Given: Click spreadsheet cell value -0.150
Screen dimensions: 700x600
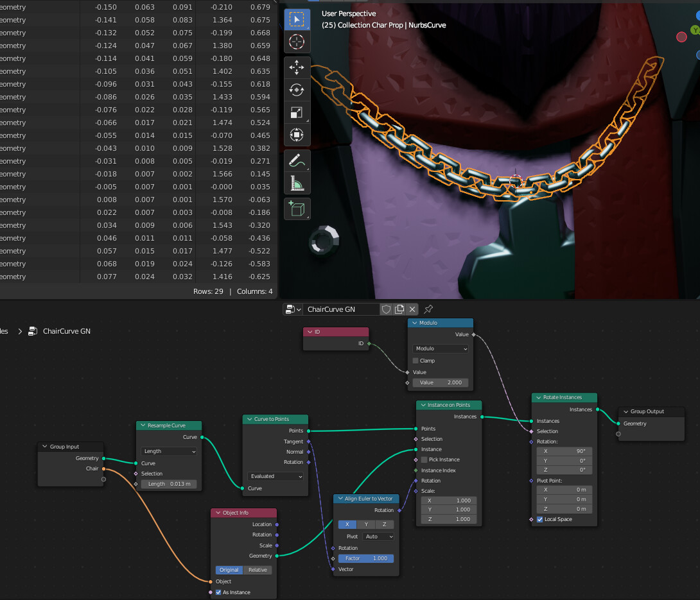Looking at the screenshot, I should 106,7.
